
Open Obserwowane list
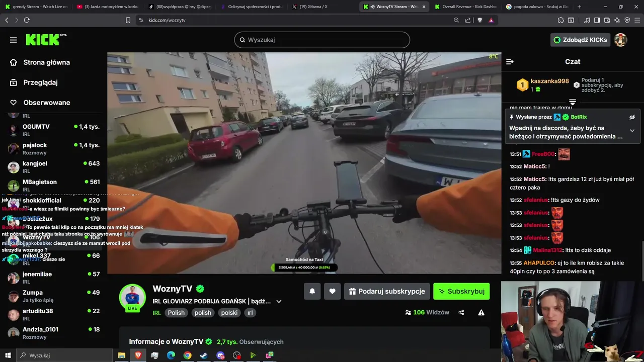(x=40, y=103)
